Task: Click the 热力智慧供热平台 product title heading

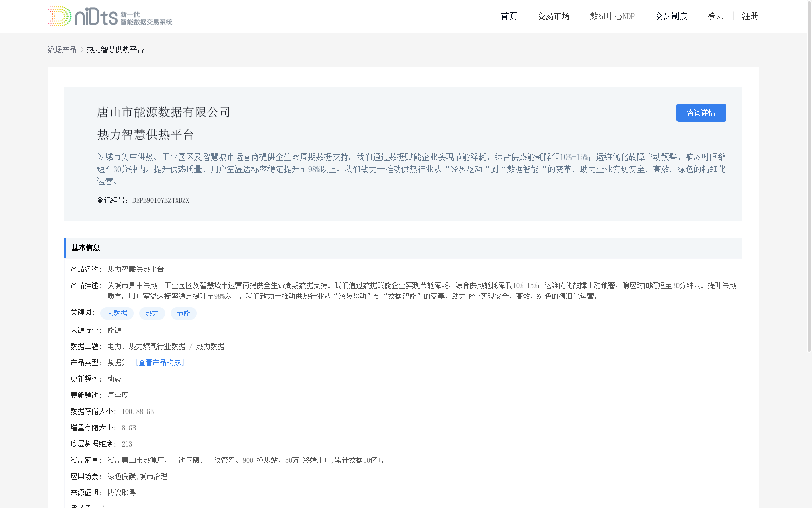Action: coord(146,135)
